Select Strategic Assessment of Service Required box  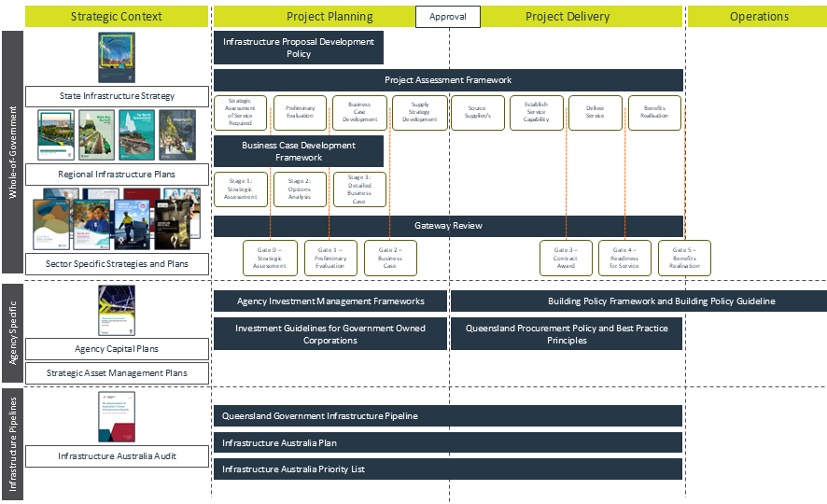click(241, 112)
